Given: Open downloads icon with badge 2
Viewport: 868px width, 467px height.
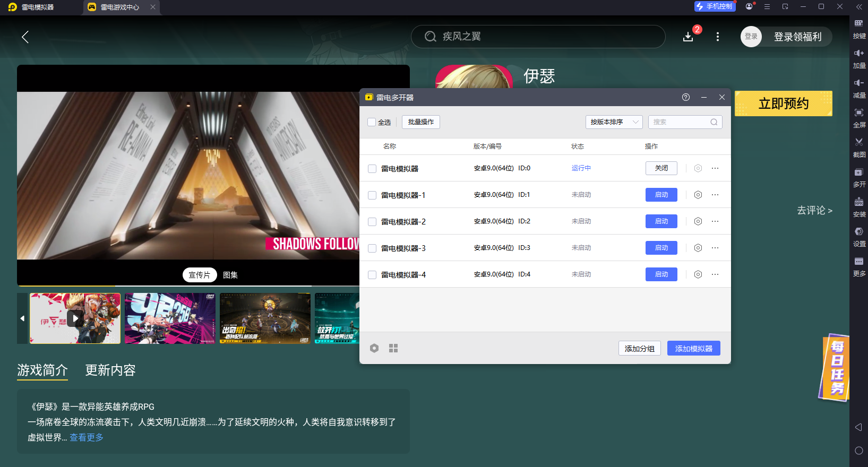Looking at the screenshot, I should click(688, 37).
